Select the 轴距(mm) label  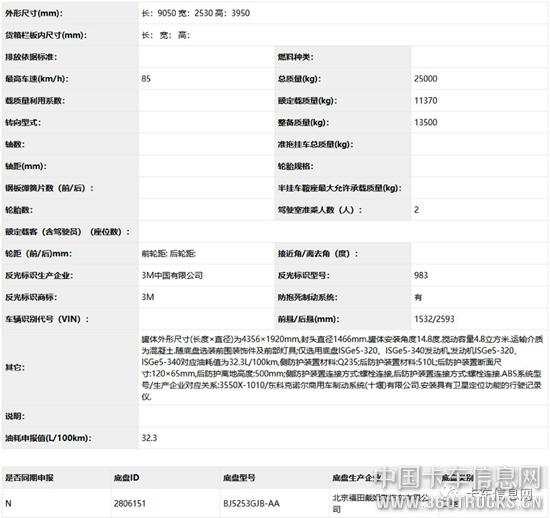[x=25, y=166]
